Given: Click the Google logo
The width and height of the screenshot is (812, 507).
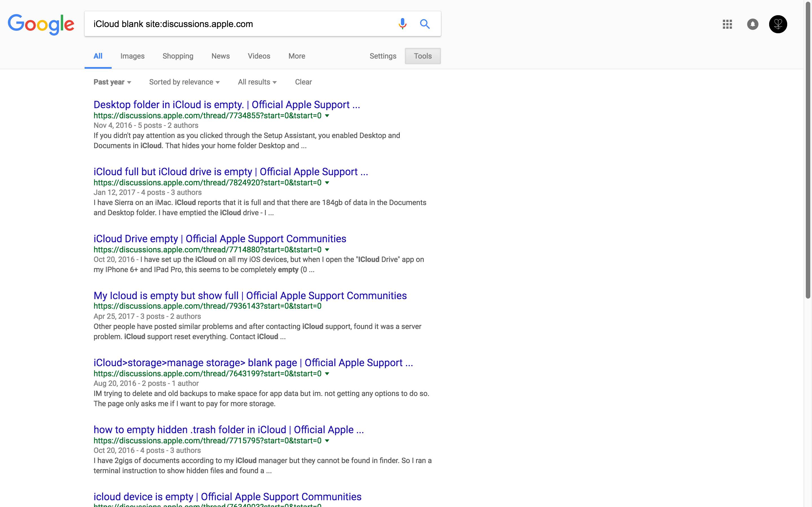Looking at the screenshot, I should pyautogui.click(x=41, y=24).
